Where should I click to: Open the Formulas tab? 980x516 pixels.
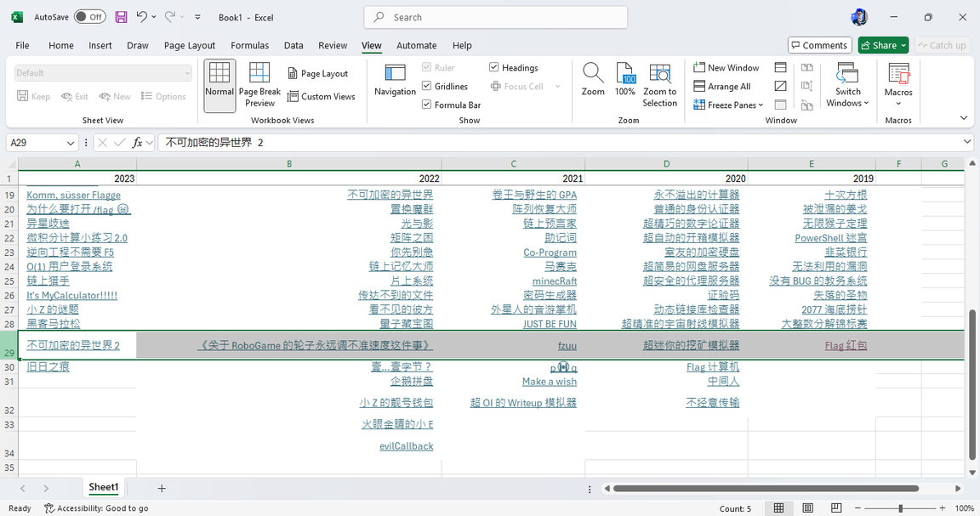tap(249, 46)
